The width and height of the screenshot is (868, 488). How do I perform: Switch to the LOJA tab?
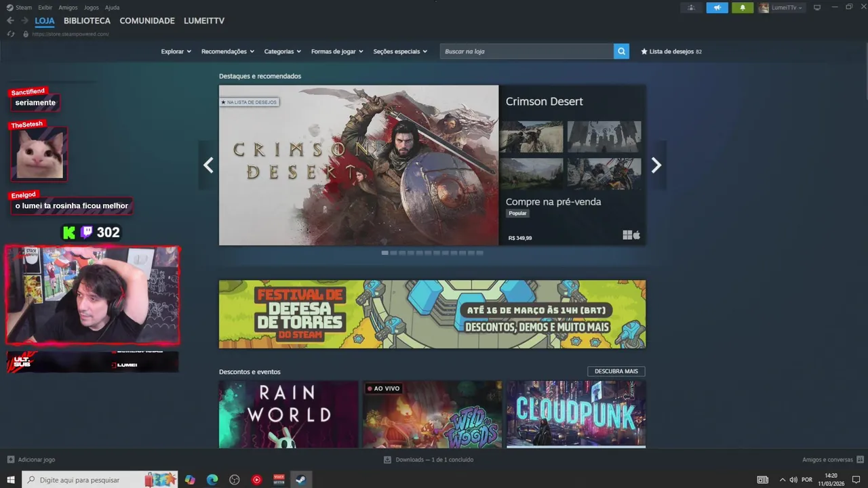45,21
